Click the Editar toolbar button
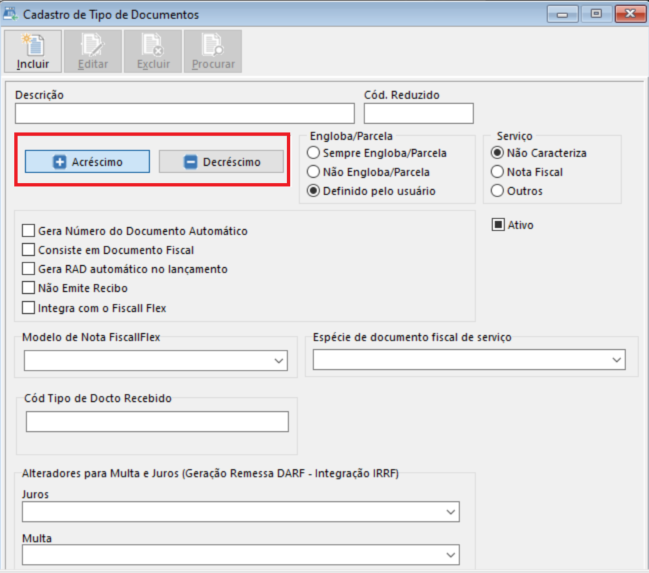The width and height of the screenshot is (649, 573). pos(93,51)
